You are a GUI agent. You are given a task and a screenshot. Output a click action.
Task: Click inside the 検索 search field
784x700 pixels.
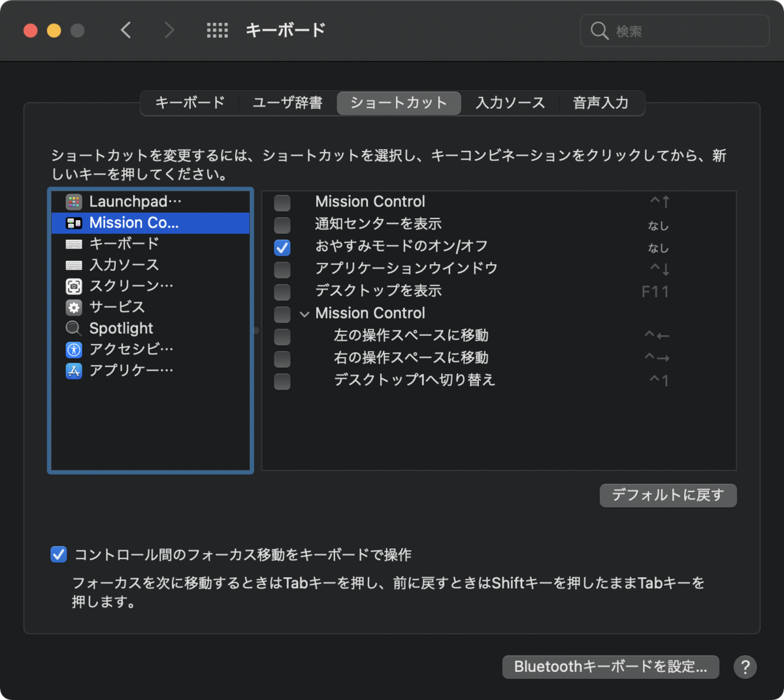point(673,29)
